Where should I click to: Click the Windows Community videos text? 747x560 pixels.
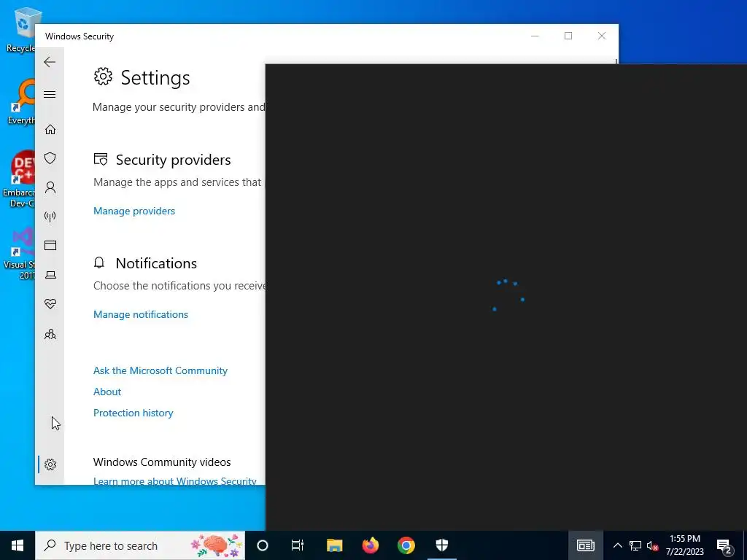(x=162, y=462)
